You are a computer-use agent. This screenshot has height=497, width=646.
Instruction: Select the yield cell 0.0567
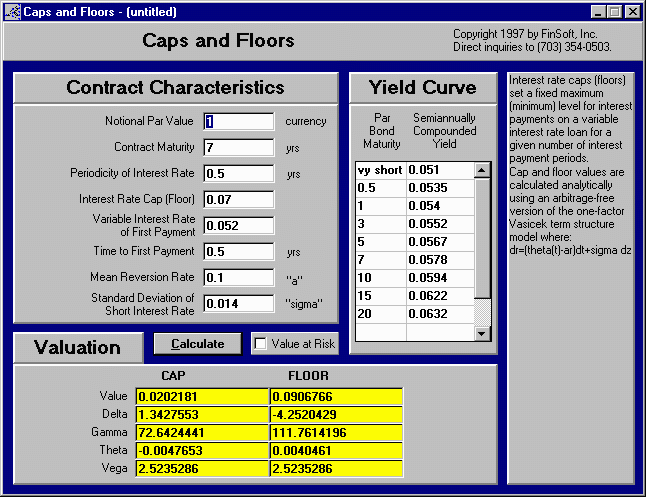click(440, 242)
